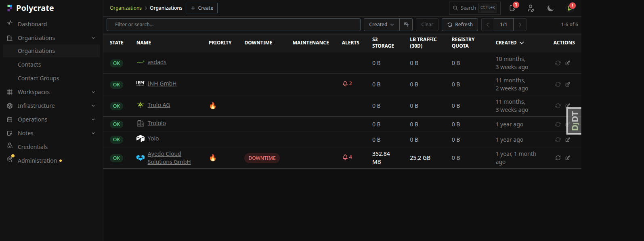The image size is (644, 241).
Task: Open Contact Groups in the sidebar
Action: [x=38, y=78]
